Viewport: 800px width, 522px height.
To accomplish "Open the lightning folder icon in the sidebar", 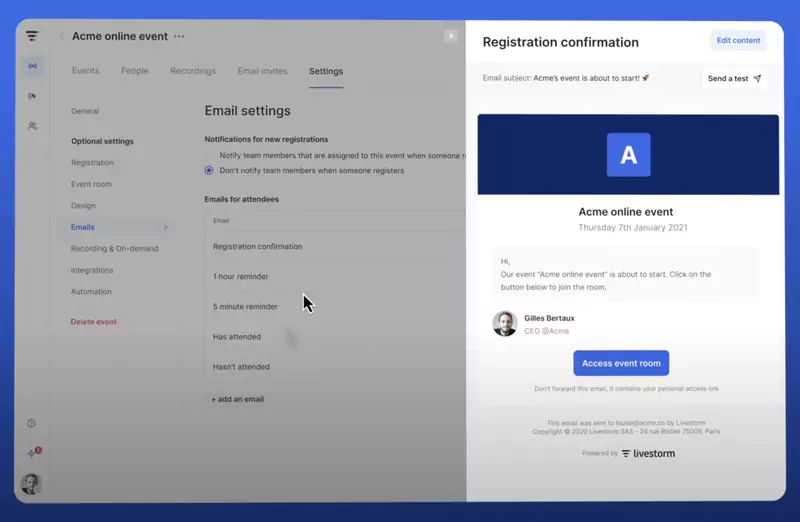I will tap(32, 96).
